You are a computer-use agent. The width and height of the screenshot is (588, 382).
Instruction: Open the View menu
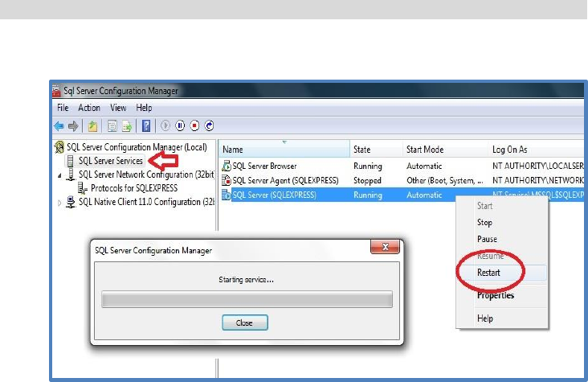click(118, 108)
